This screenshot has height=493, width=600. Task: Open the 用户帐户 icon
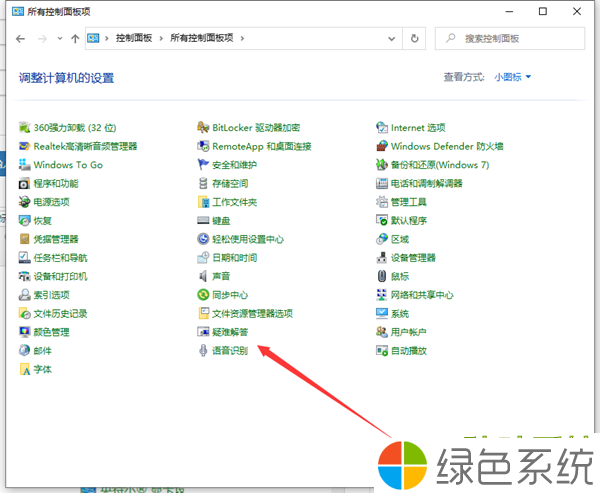[382, 332]
